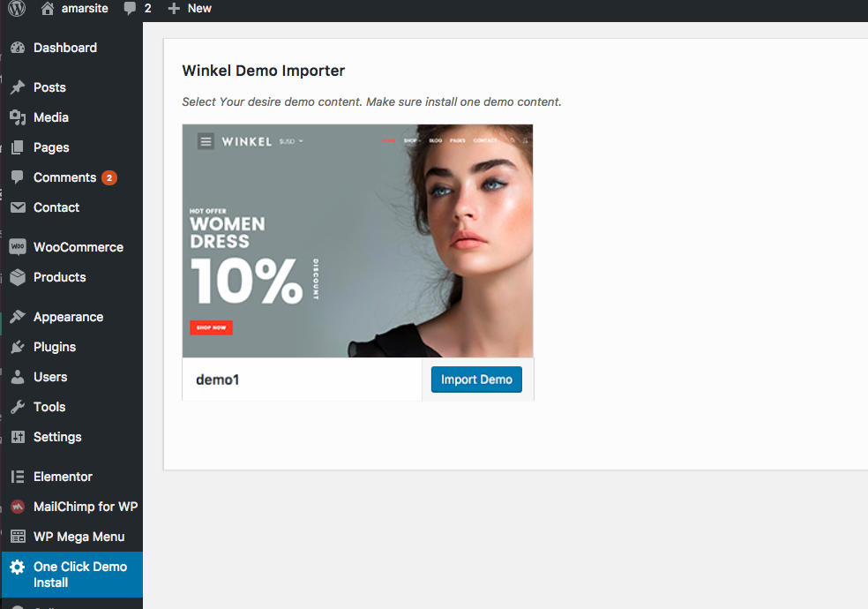Click the plus icon next to New
The image size is (868, 609).
pos(174,8)
